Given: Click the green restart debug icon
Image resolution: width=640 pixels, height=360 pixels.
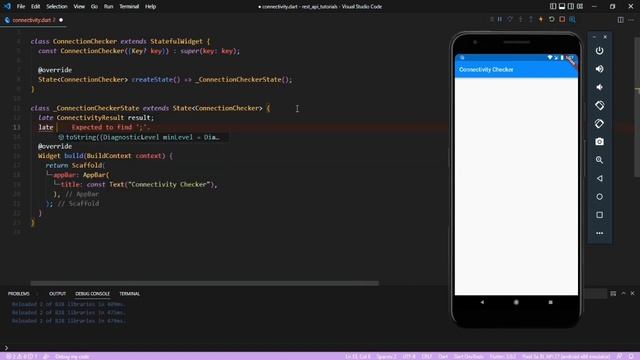Looking at the screenshot, I should click(x=551, y=19).
